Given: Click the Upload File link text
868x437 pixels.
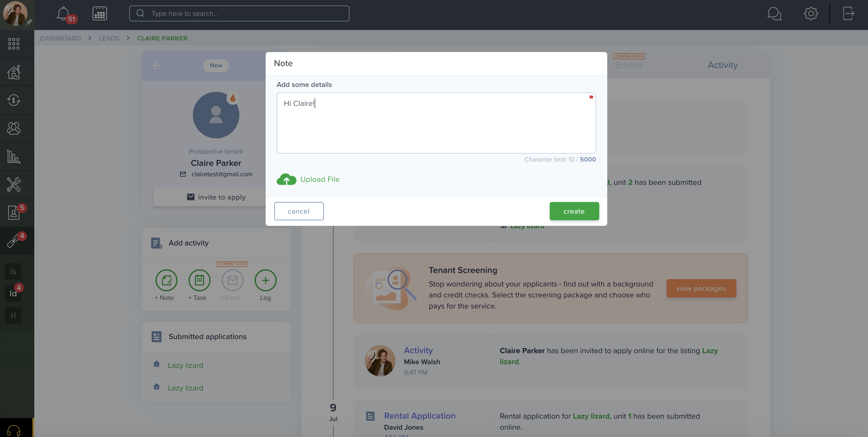Looking at the screenshot, I should coord(320,179).
